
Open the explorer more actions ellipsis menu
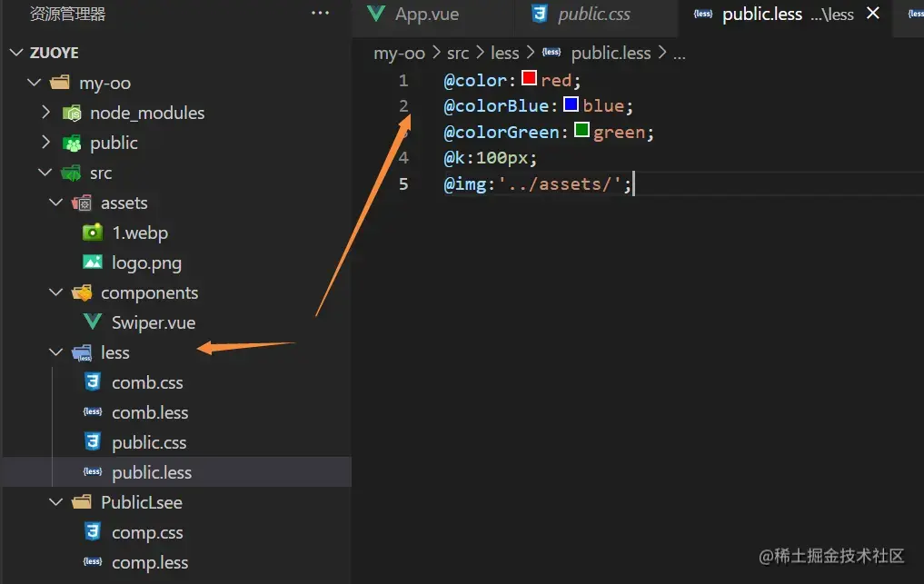click(320, 13)
